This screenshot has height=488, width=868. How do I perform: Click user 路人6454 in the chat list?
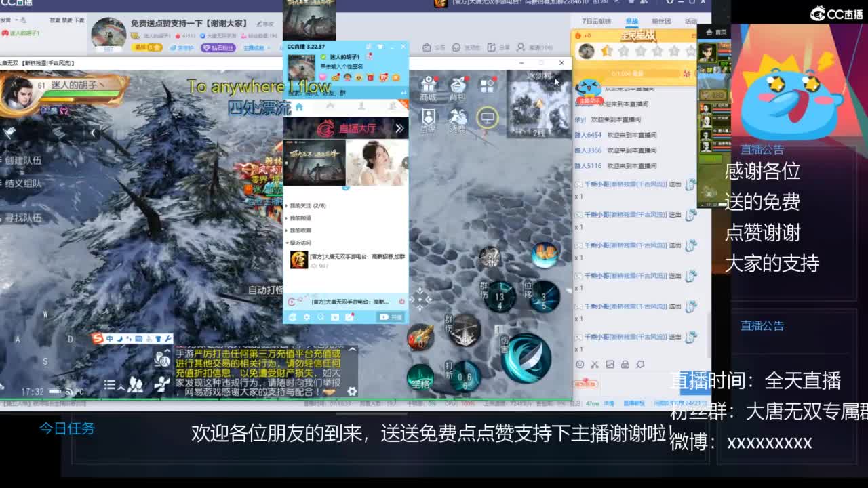click(588, 135)
